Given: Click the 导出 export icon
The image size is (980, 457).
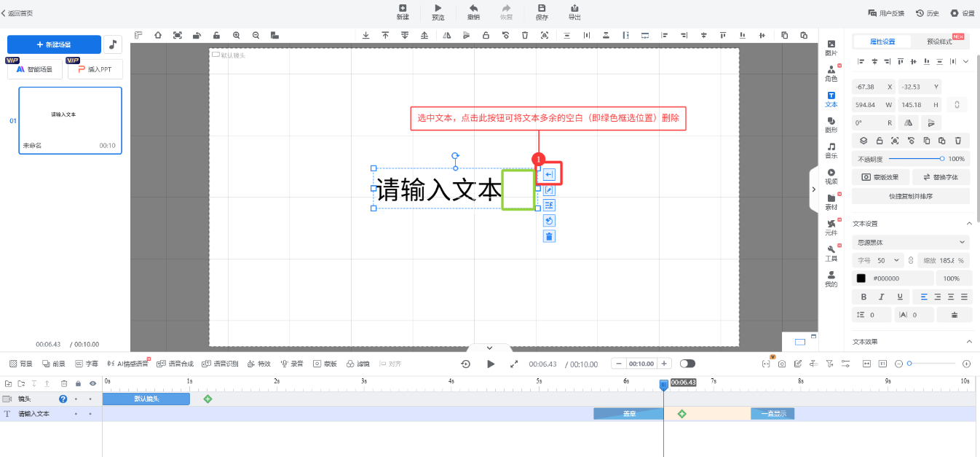Looking at the screenshot, I should (574, 12).
